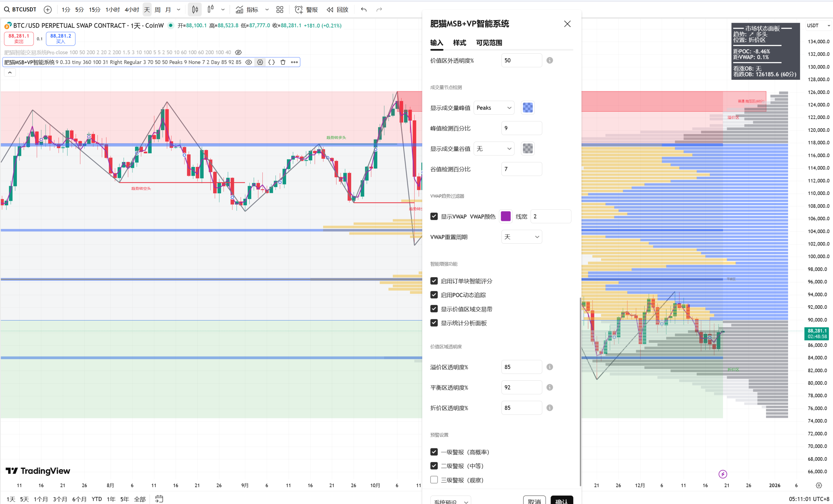The height and width of the screenshot is (504, 833).
Task: Open indicator settings gear in legend
Action: coord(260,62)
